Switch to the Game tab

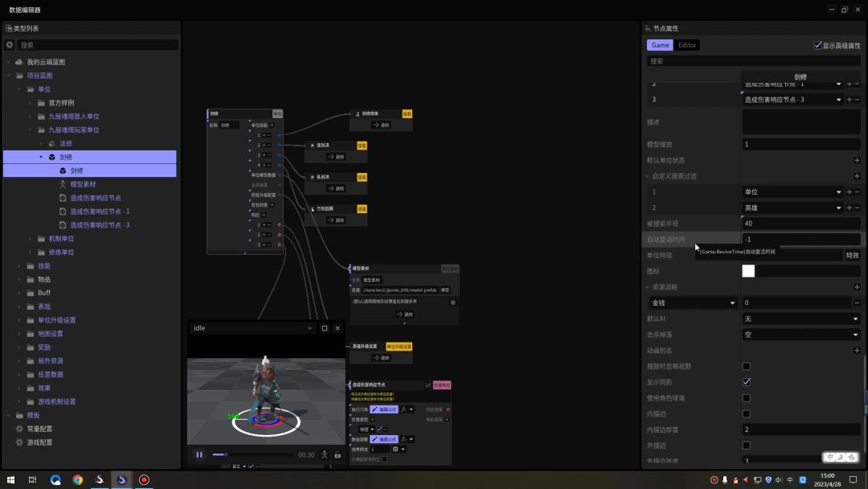(660, 45)
